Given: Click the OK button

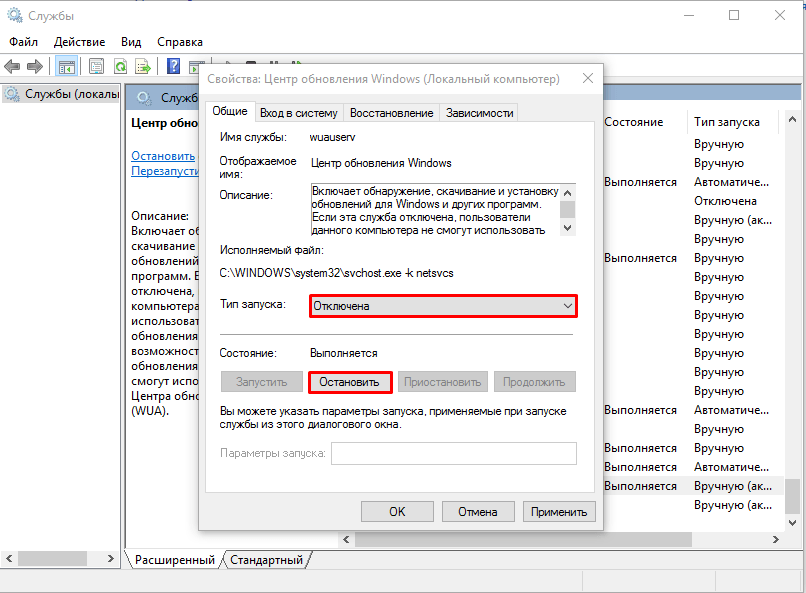Looking at the screenshot, I should pyautogui.click(x=397, y=512).
